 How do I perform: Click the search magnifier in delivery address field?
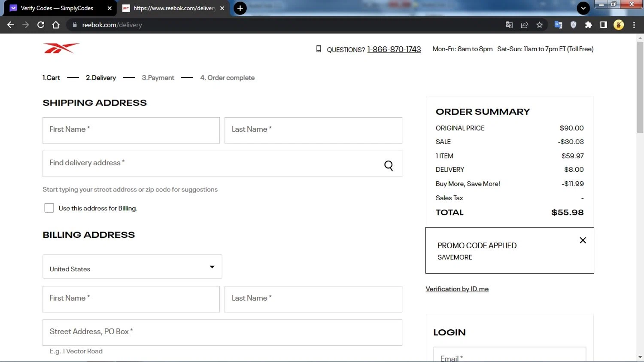click(389, 165)
